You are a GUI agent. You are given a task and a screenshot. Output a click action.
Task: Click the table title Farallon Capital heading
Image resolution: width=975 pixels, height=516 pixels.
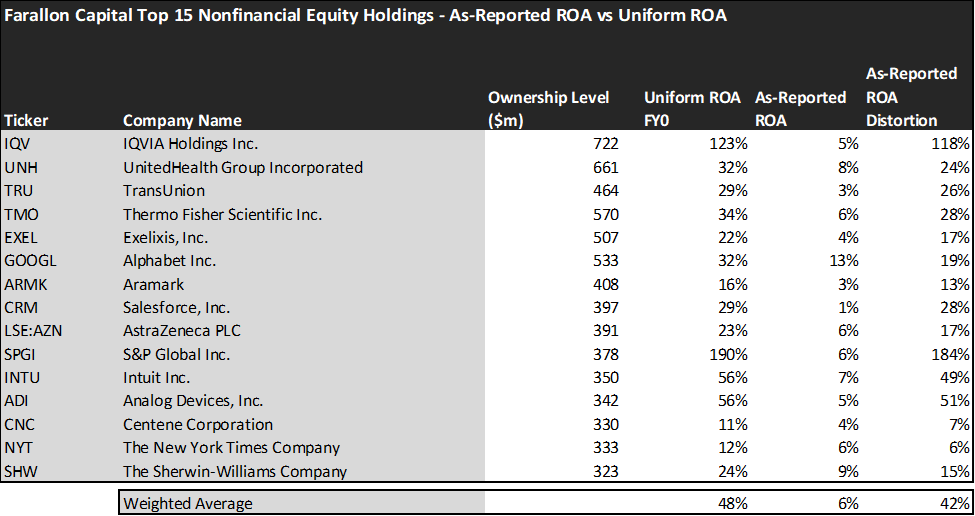coord(366,15)
